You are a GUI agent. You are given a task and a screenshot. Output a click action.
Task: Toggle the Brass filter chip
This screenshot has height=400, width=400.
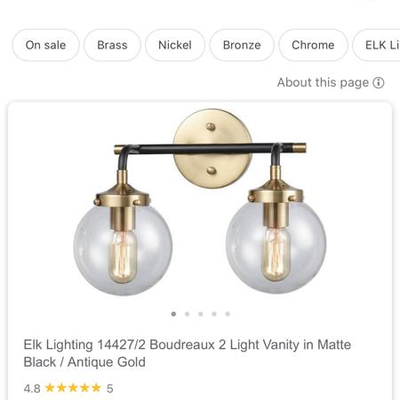(x=112, y=45)
